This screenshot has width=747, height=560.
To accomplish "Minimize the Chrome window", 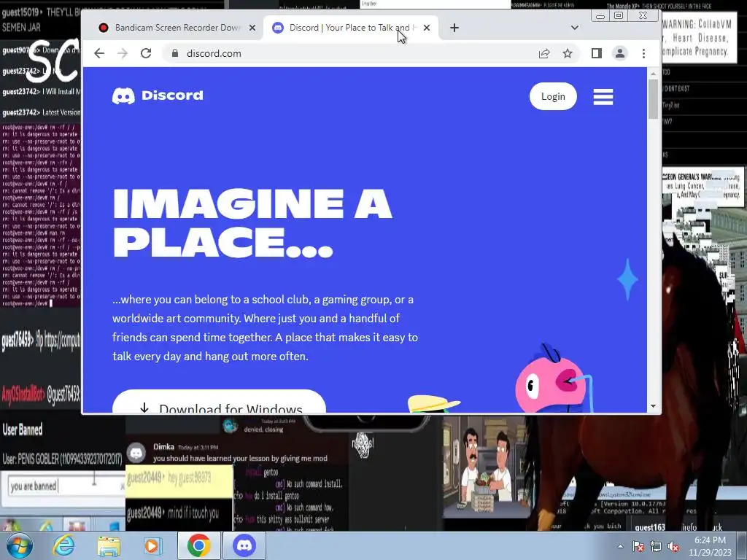I will tap(601, 16).
